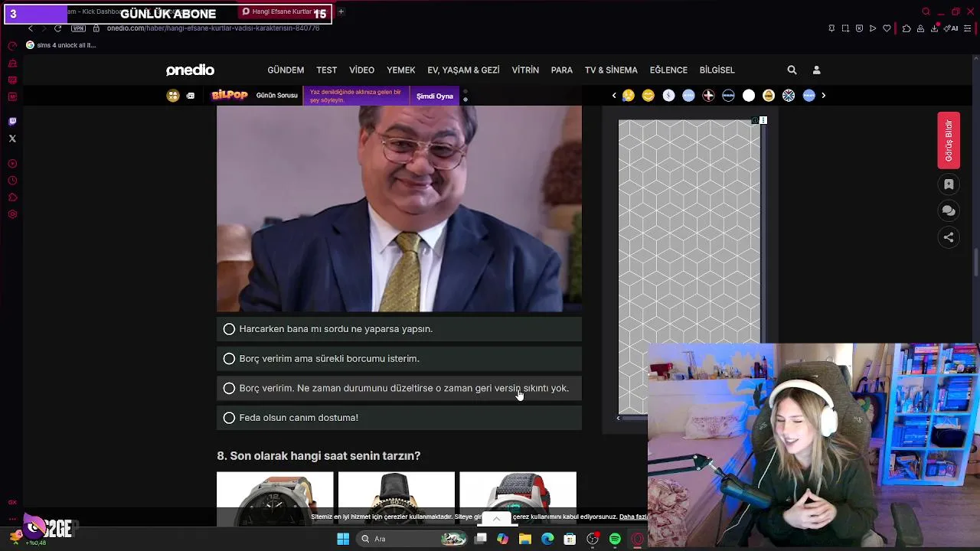980x551 pixels.
Task: Open the 'sims 4 unlock all it...' bookmark
Action: (61, 45)
